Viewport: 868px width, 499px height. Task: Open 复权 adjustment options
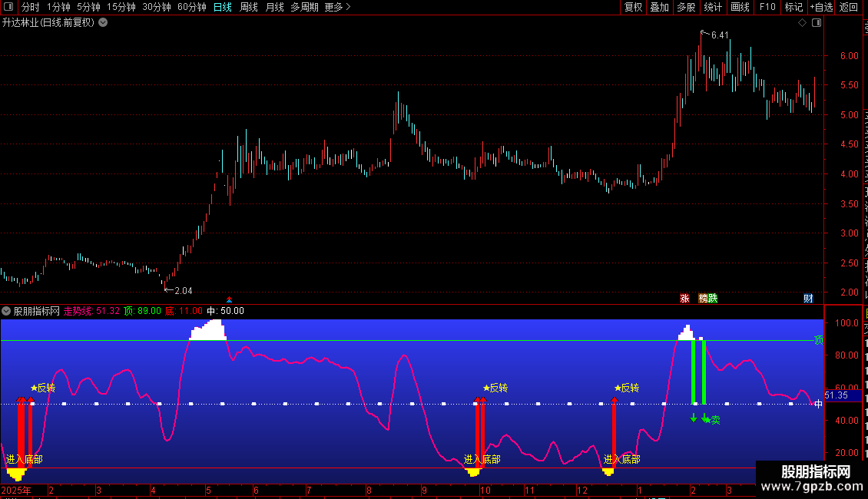pos(633,7)
